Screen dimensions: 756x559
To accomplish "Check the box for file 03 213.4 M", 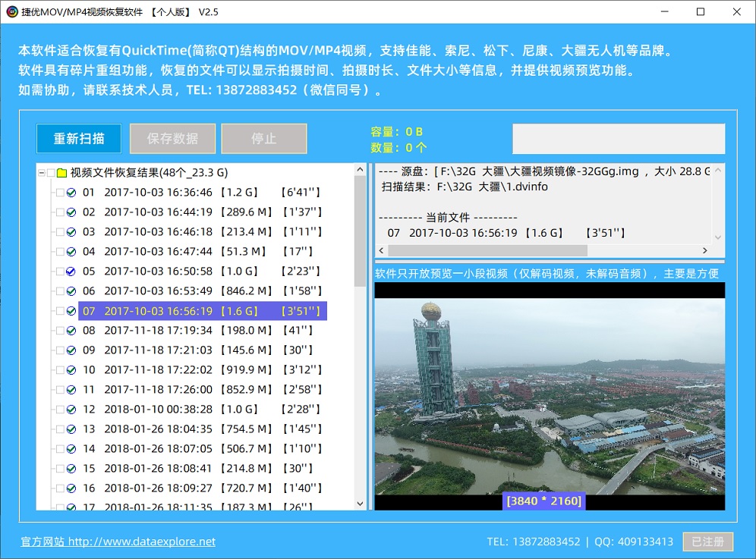I will (x=60, y=232).
